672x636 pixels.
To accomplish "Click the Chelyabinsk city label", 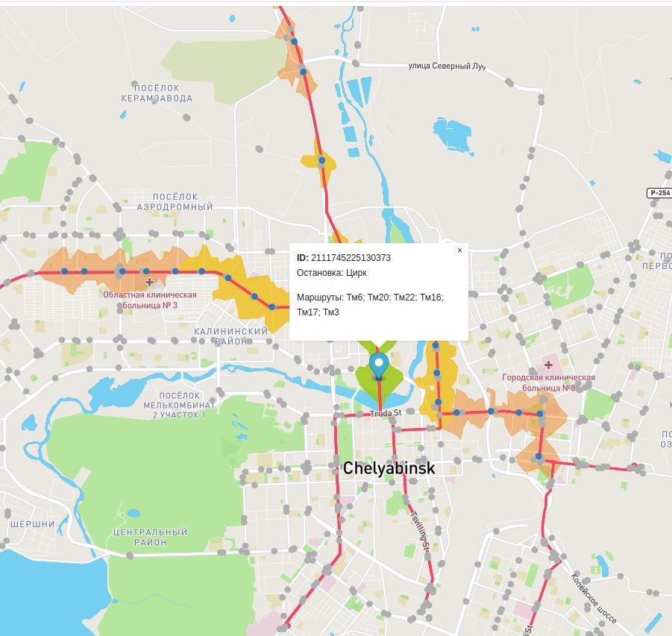I will tap(389, 468).
